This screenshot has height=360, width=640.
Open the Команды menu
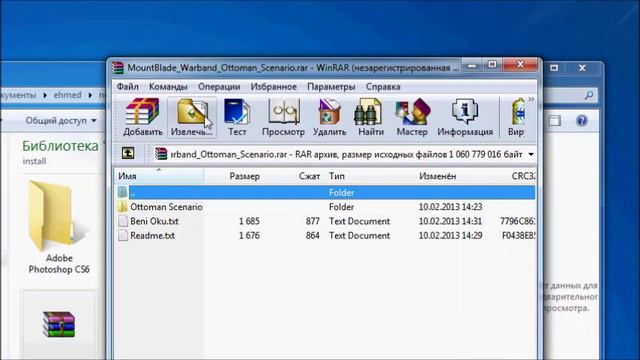168,87
